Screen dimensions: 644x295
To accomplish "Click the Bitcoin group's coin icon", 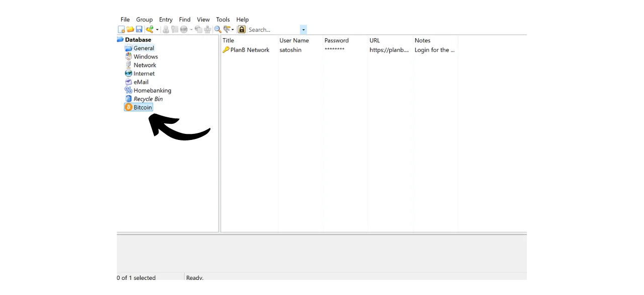I will (128, 107).
